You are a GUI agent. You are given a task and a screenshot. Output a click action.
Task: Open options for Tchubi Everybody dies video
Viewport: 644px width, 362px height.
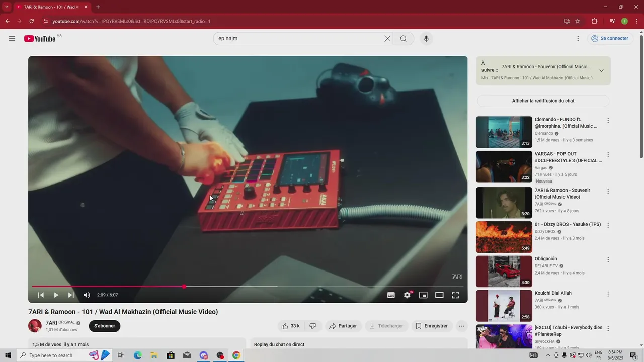point(608,328)
